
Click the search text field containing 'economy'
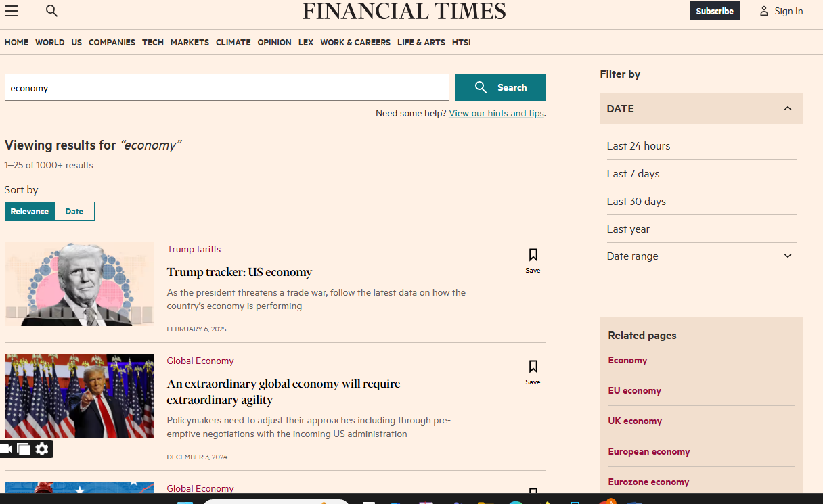click(x=227, y=88)
